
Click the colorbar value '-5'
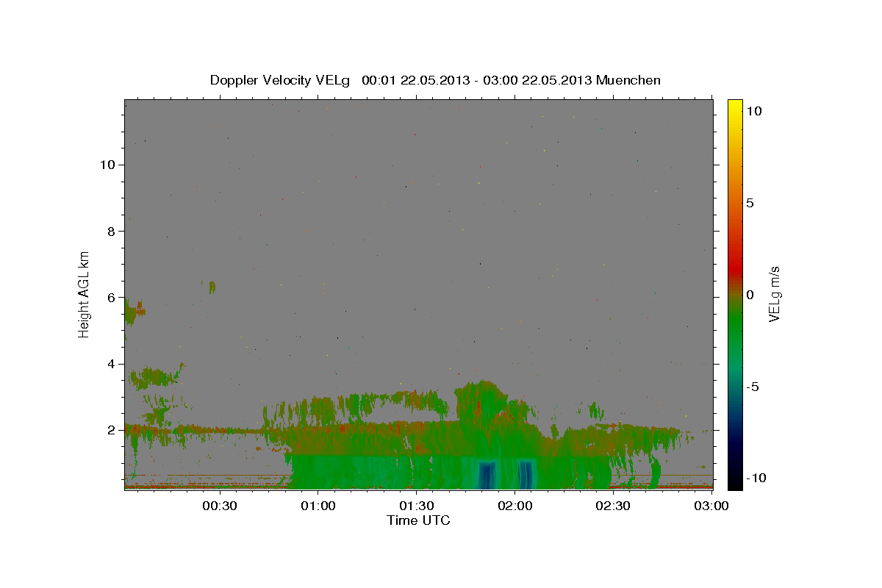click(753, 387)
